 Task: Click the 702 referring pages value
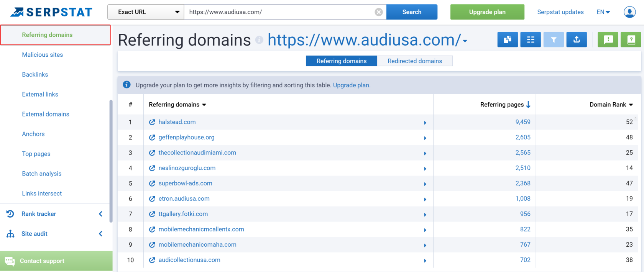tap(525, 260)
